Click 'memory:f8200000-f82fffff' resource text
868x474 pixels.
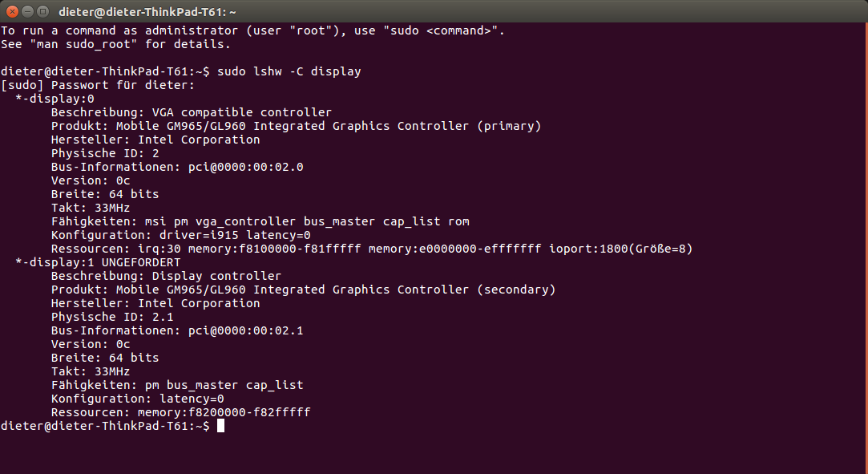click(224, 412)
